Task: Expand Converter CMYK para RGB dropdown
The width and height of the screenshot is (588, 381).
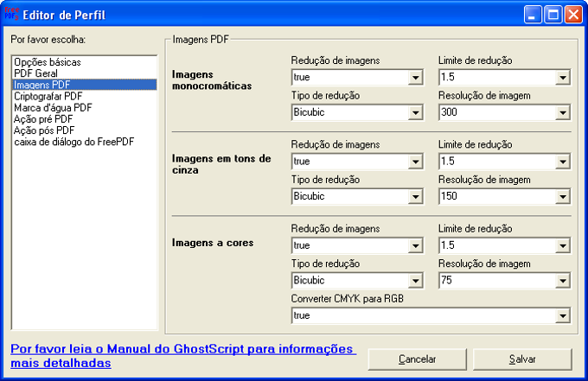Action: tap(563, 316)
